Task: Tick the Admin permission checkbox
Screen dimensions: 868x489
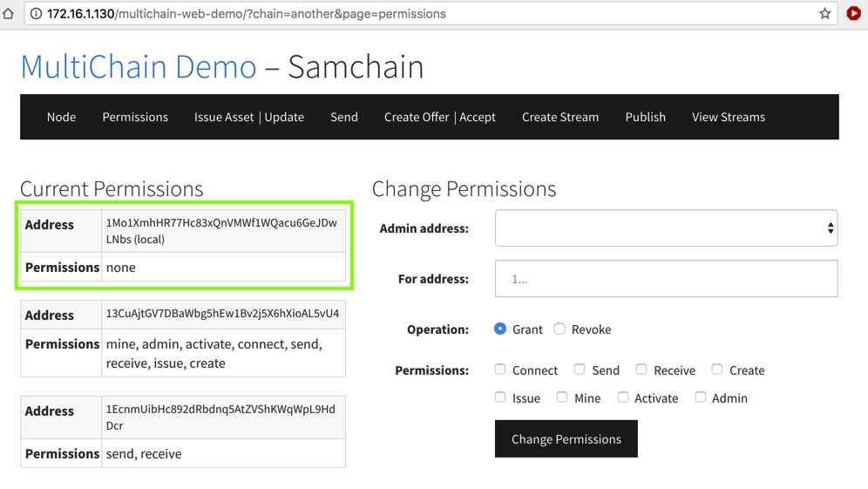Action: point(701,397)
